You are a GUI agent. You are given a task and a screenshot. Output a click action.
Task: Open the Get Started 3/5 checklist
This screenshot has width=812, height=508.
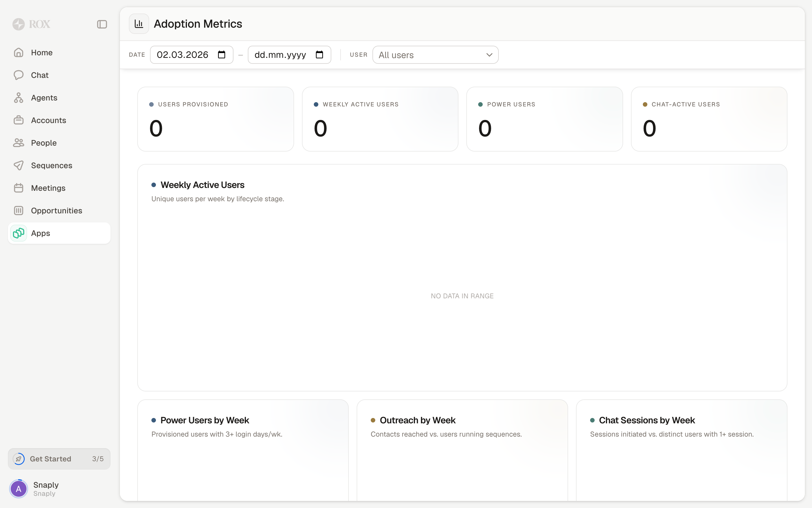tap(59, 459)
